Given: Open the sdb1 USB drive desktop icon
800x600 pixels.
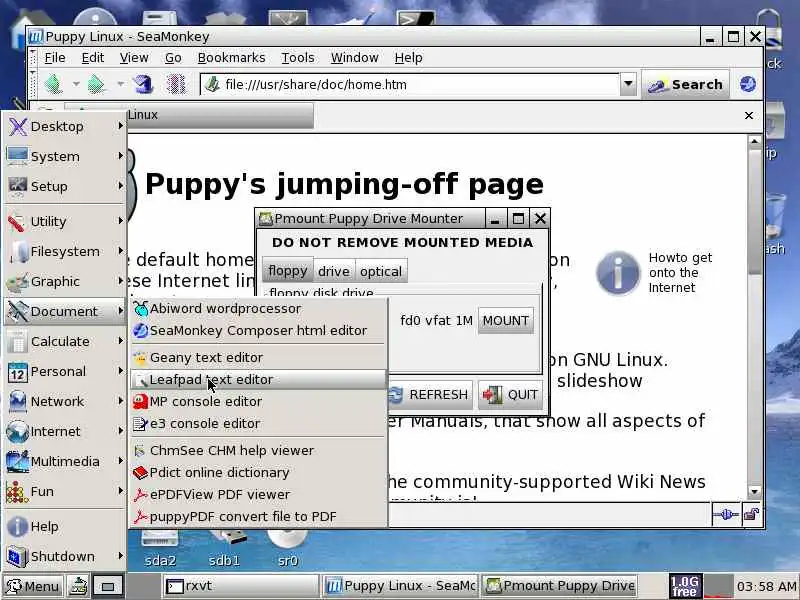Looking at the screenshot, I should (x=224, y=548).
